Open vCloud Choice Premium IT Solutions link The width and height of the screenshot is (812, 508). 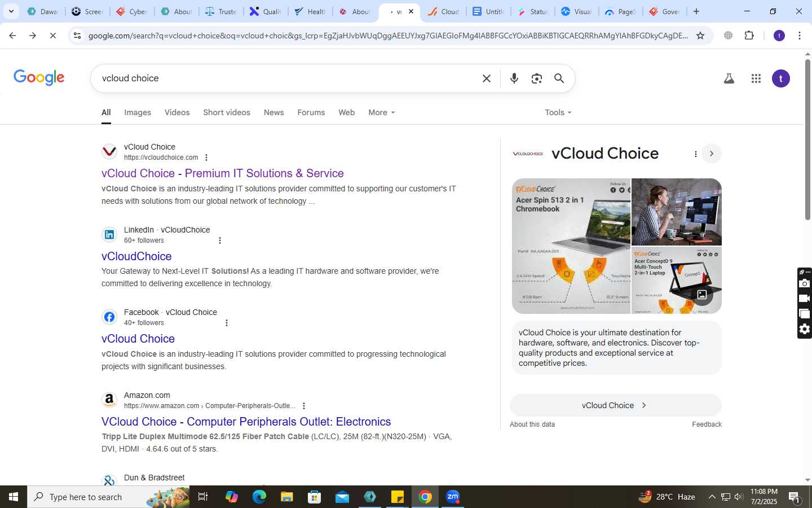[x=223, y=173]
